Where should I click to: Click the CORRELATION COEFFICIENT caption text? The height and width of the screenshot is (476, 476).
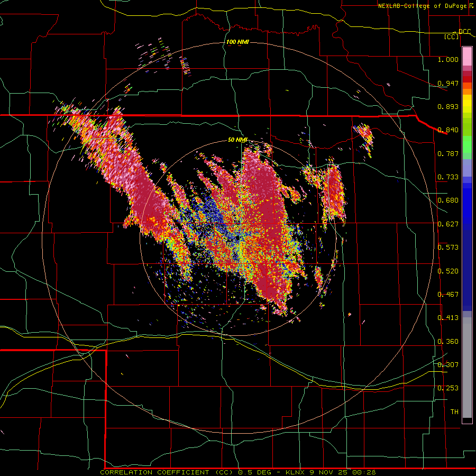[x=154, y=472]
